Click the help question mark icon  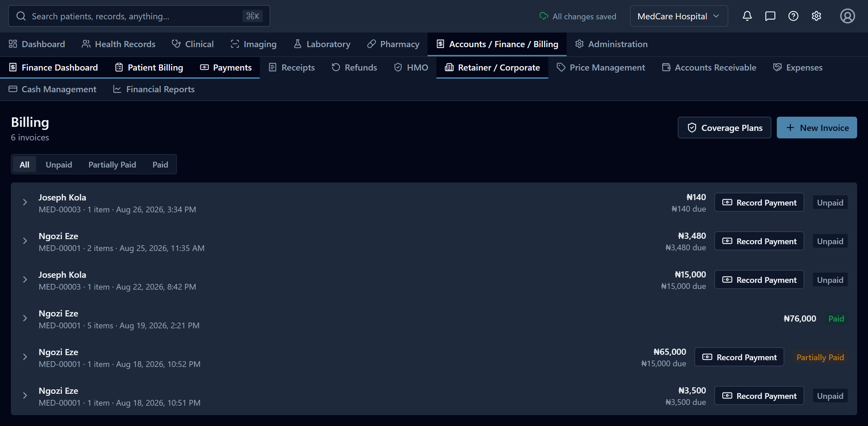tap(793, 16)
